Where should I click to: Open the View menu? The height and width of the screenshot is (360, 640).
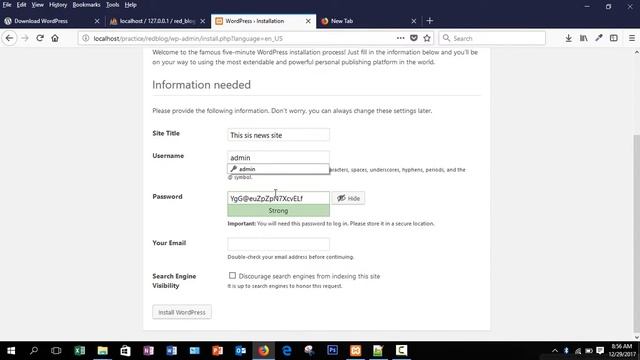[38, 5]
